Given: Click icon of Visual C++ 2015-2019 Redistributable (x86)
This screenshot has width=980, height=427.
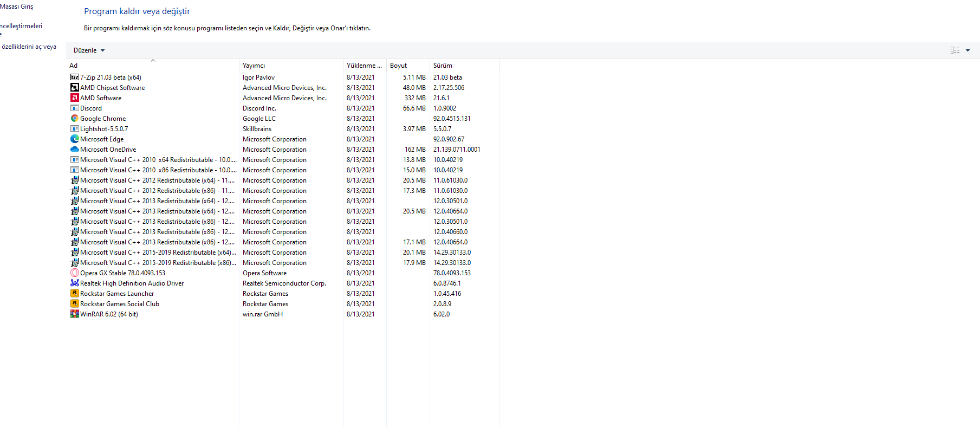Looking at the screenshot, I should point(75,263).
